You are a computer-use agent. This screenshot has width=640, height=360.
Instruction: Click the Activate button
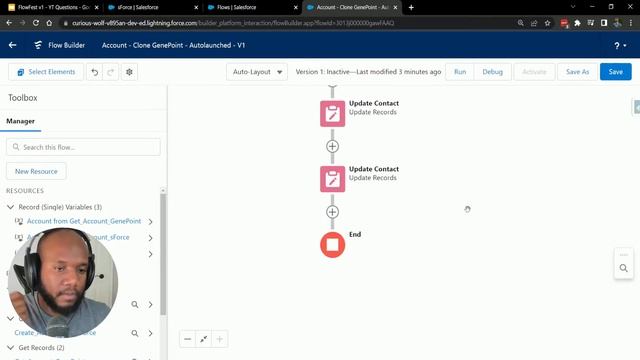(534, 72)
